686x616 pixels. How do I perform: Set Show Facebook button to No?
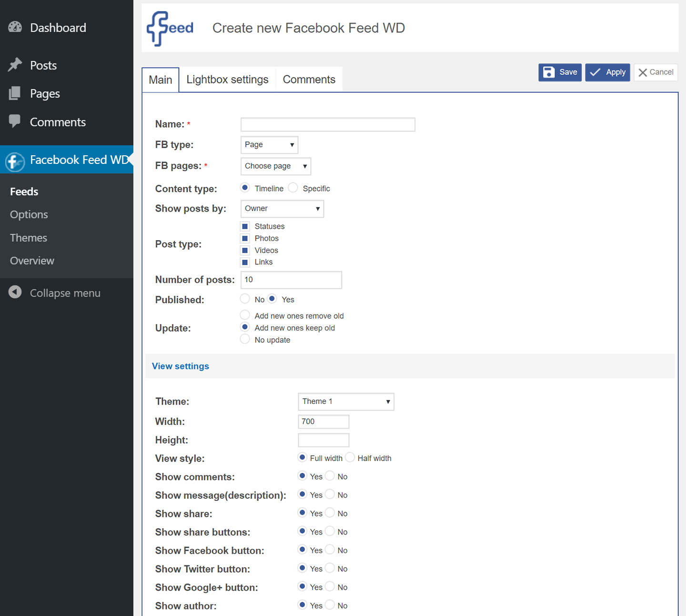(330, 549)
